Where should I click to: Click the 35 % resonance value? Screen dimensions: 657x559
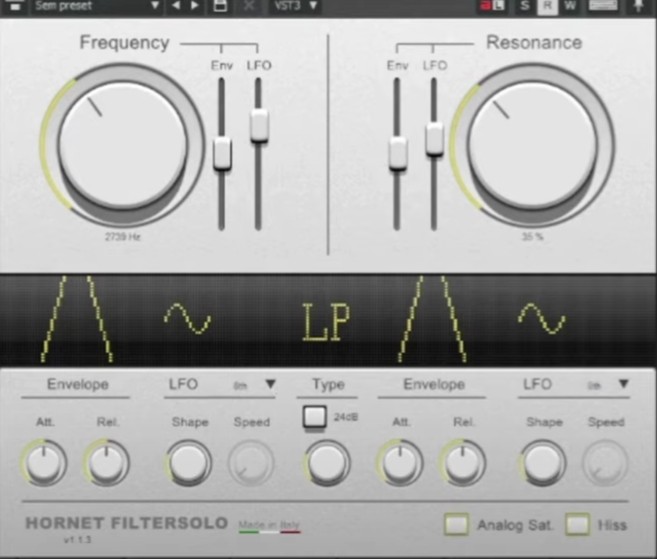pos(533,237)
